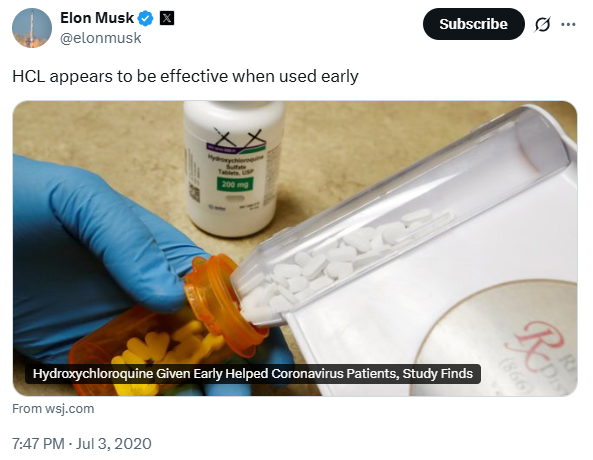Image resolution: width=593 pixels, height=460 pixels.
Task: Open Elon Musk's rocket profile picture
Action: (x=32, y=28)
